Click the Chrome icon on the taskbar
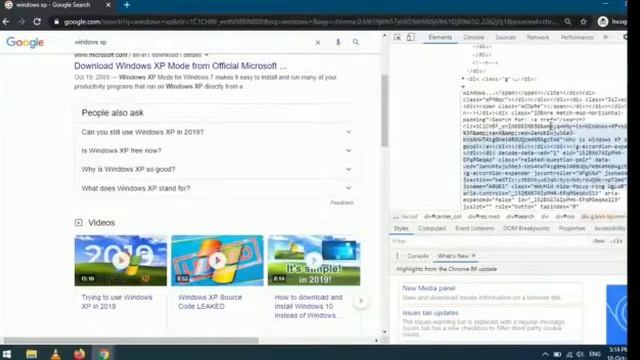 (x=104, y=354)
